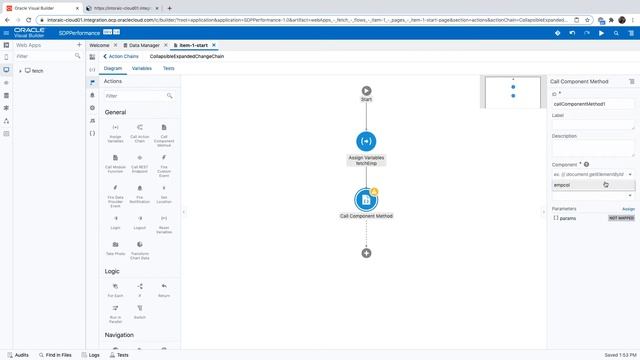Open Component help question mark icon
Image resolution: width=640 pixels, height=360 pixels.
point(587,164)
